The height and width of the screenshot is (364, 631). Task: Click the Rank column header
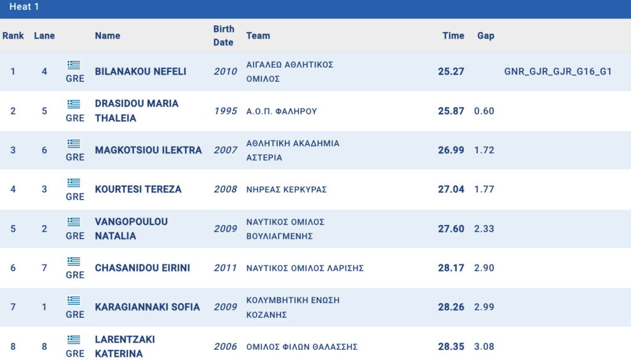pyautogui.click(x=13, y=36)
